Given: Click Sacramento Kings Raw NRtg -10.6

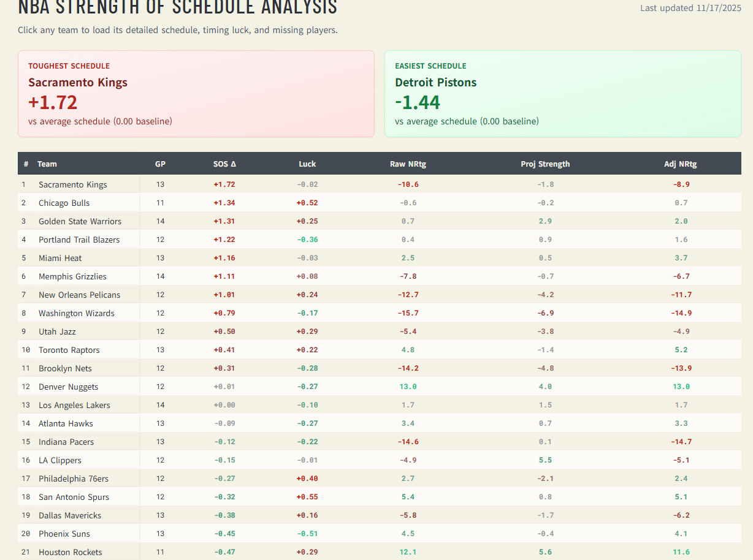Looking at the screenshot, I should pos(408,184).
